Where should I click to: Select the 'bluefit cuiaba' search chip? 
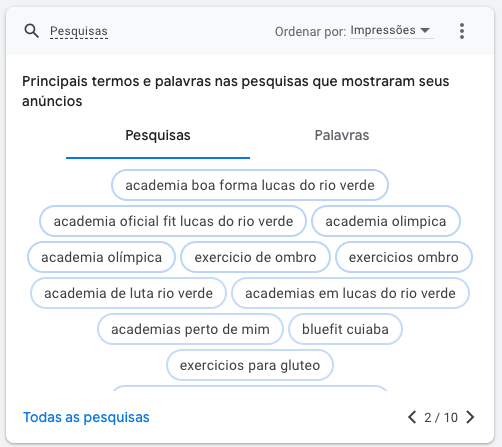coord(345,329)
